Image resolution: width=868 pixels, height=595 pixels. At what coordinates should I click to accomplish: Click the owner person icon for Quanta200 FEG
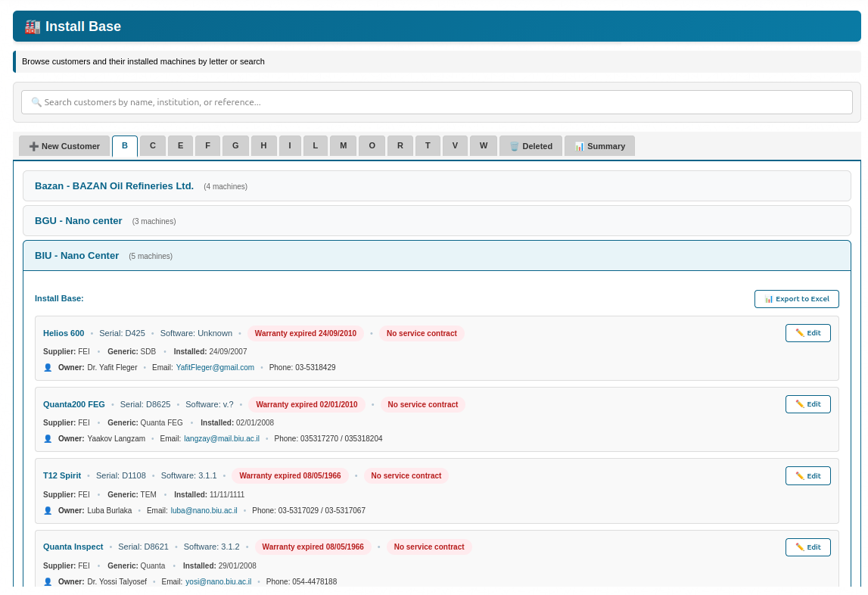pyautogui.click(x=48, y=439)
